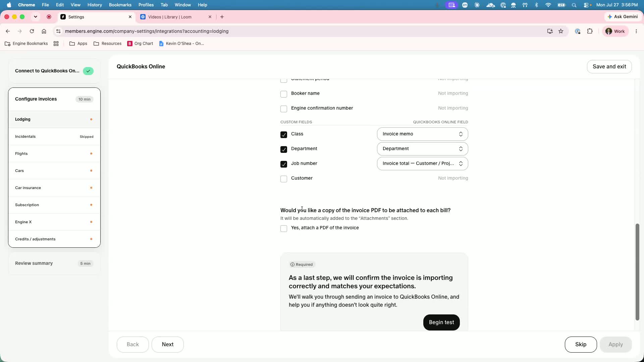644x362 pixels.
Task: Open the Department field dropdown
Action: tap(422, 149)
